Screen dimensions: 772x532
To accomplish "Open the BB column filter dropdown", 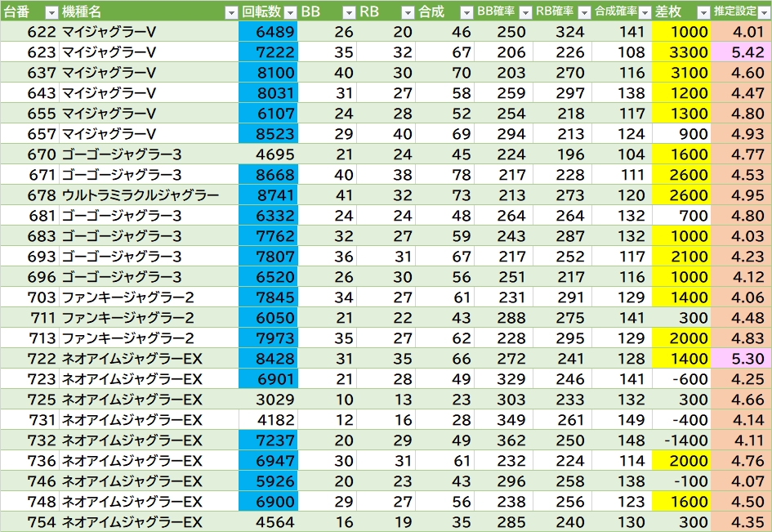I will (349, 12).
